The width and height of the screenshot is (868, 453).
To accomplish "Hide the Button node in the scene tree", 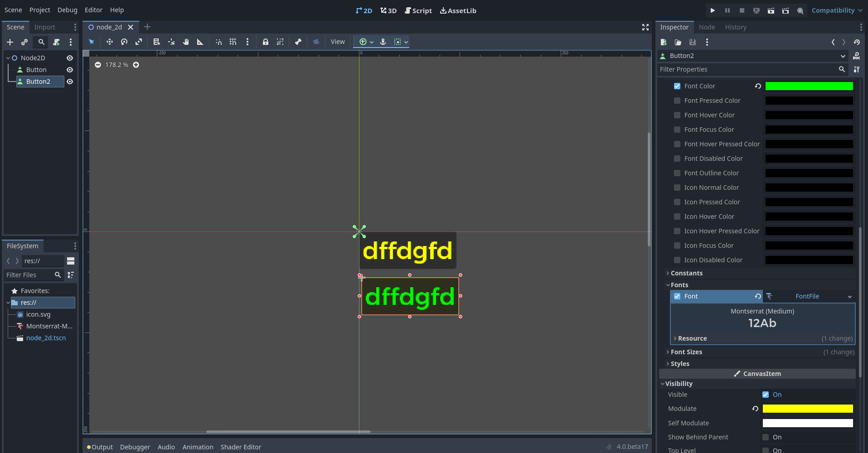I will (x=70, y=69).
